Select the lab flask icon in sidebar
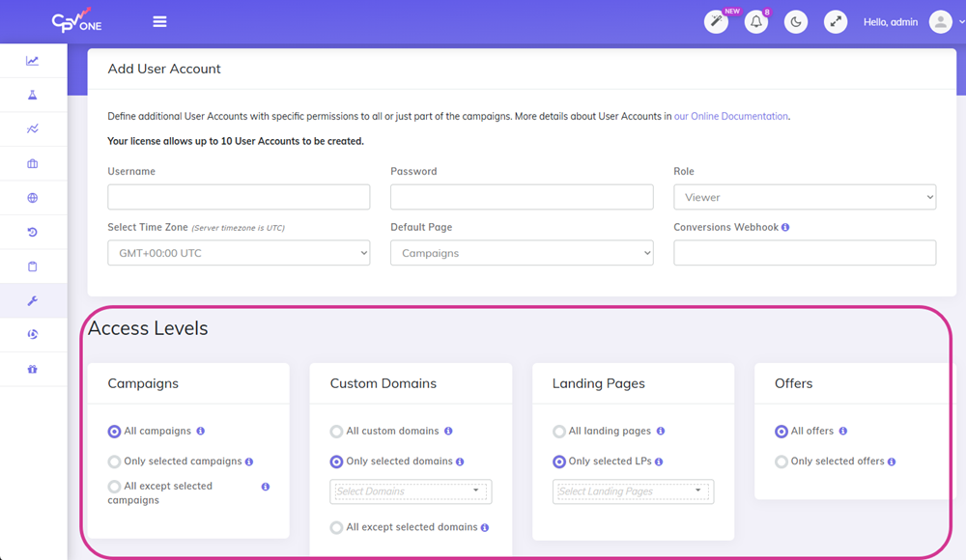This screenshot has width=966, height=560. [33, 94]
